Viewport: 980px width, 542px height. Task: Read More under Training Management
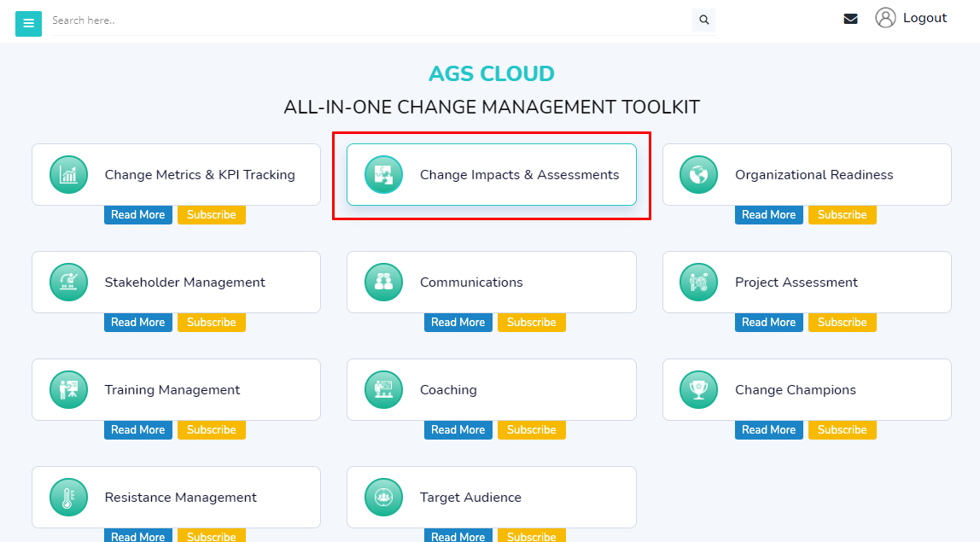pos(138,429)
